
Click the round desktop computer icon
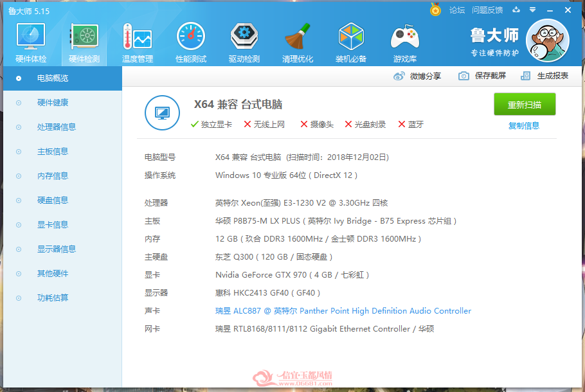pyautogui.click(x=162, y=112)
